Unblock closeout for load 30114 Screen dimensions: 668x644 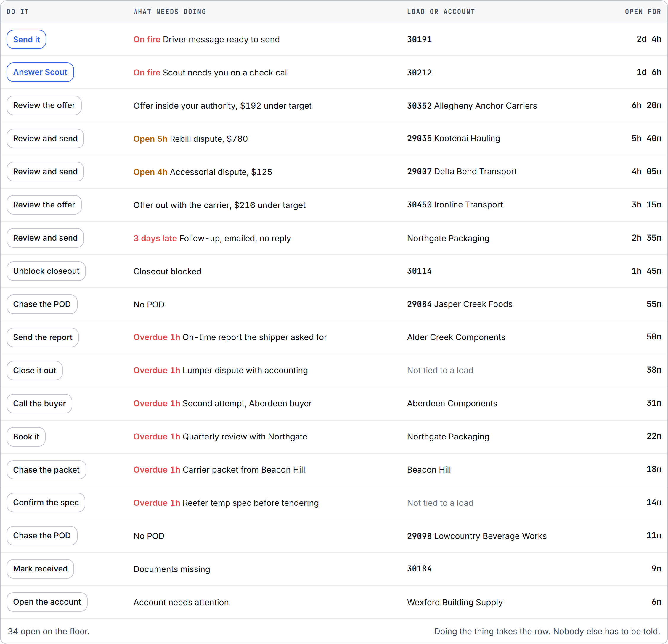tap(46, 271)
